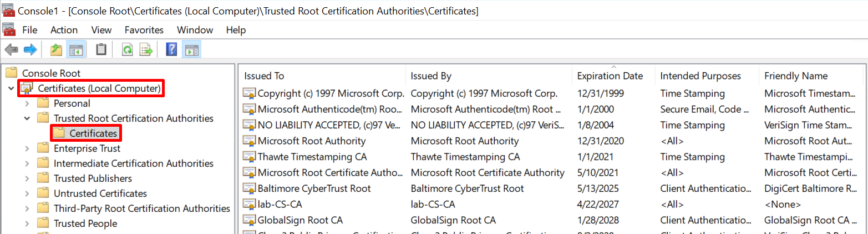
Task: Open Help using the question mark icon
Action: (171, 50)
